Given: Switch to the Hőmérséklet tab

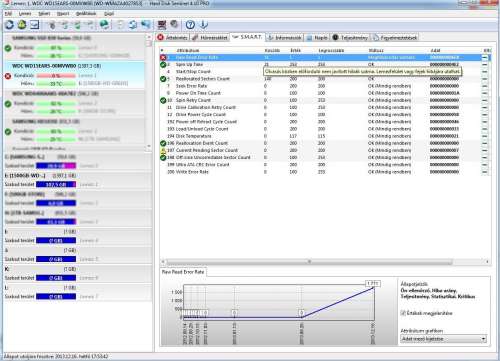Looking at the screenshot, I should [x=210, y=37].
